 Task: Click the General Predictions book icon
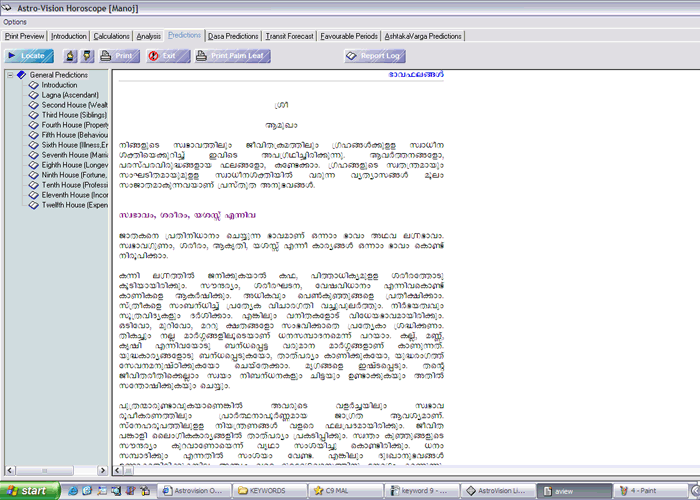click(x=21, y=75)
